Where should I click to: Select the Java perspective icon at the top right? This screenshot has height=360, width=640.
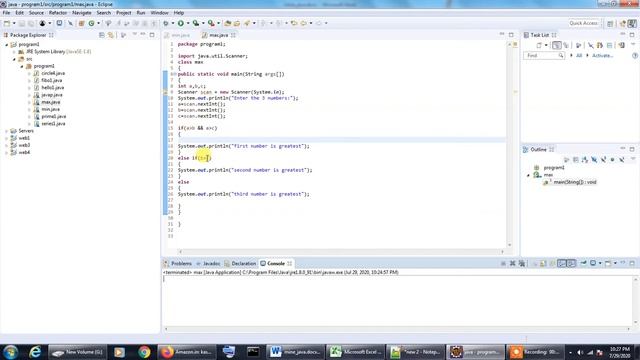[x=632, y=23]
